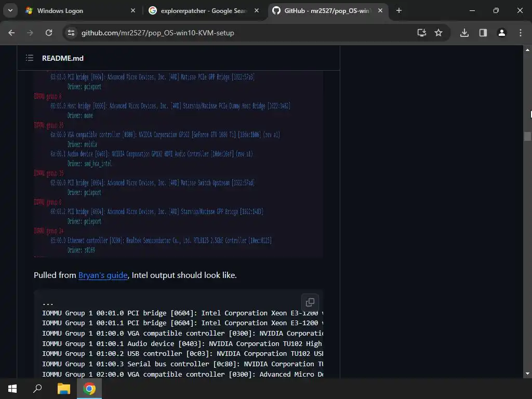This screenshot has width=532, height=399.
Task: Minimize the Chrome window
Action: click(472, 10)
